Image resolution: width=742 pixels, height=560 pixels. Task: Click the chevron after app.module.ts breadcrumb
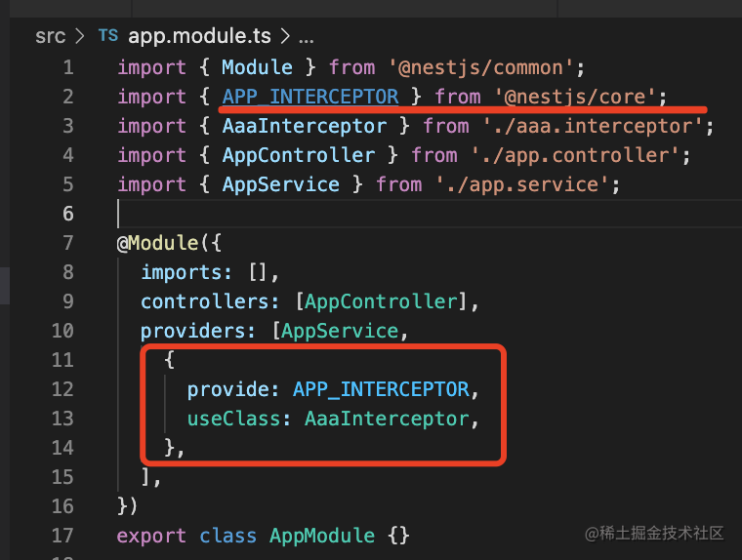coord(285,36)
